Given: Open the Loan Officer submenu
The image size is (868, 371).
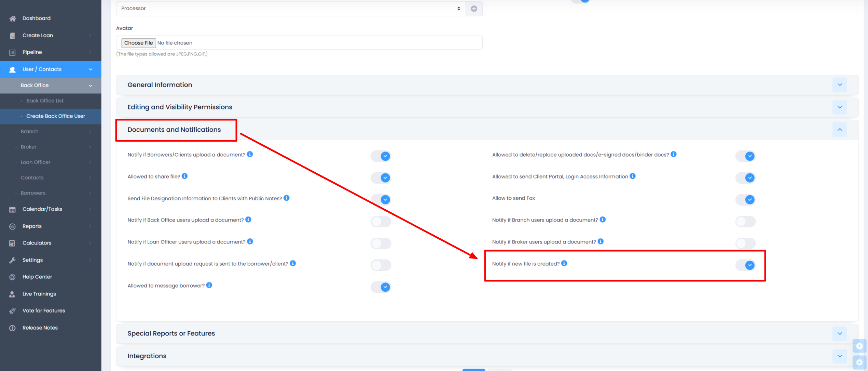Looking at the screenshot, I should point(51,162).
